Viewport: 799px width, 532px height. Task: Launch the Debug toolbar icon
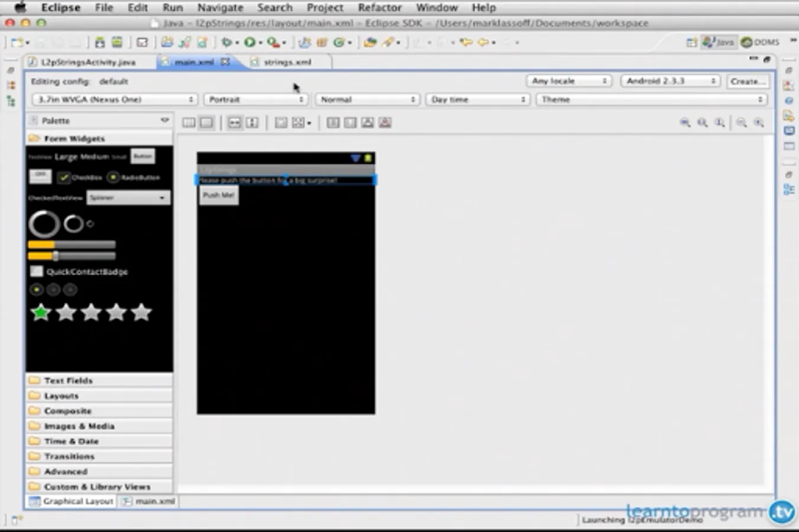[227, 43]
